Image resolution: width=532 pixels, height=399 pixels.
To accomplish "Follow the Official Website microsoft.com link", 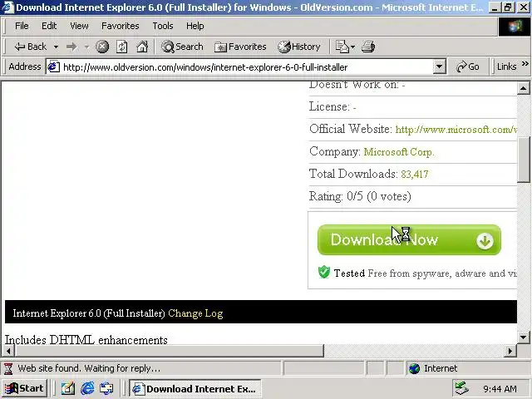I will (456, 130).
